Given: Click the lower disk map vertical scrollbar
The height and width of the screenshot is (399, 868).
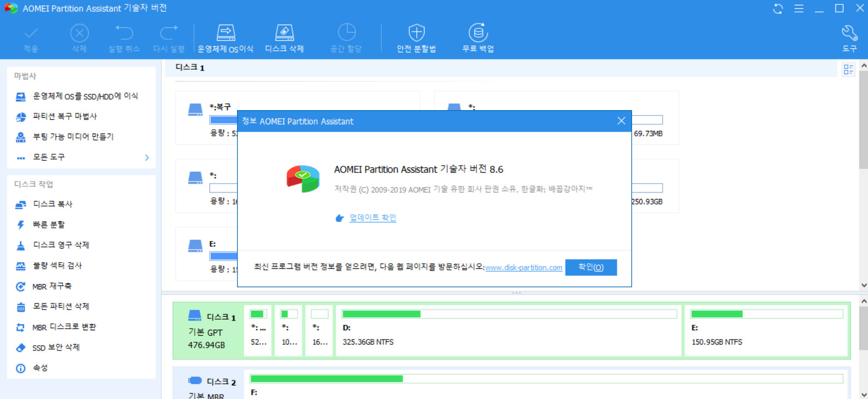Looking at the screenshot, I should pyautogui.click(x=864, y=327).
